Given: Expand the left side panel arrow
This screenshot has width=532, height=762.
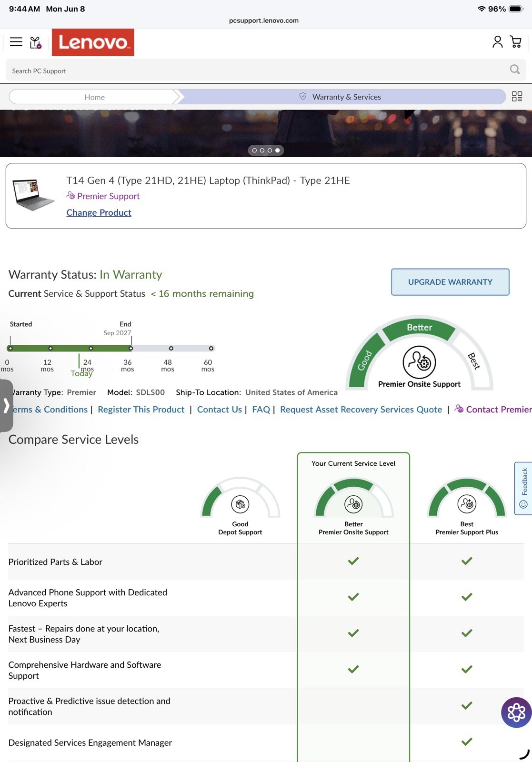Looking at the screenshot, I should coord(6,406).
